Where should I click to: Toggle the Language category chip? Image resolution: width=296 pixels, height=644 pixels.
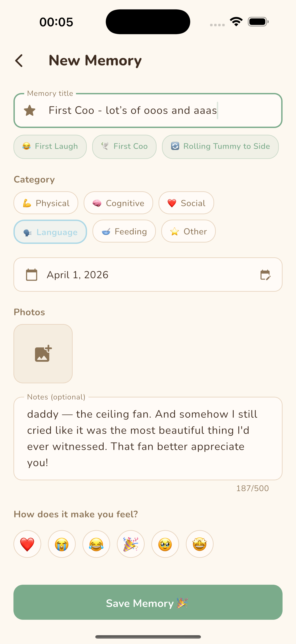pos(50,232)
